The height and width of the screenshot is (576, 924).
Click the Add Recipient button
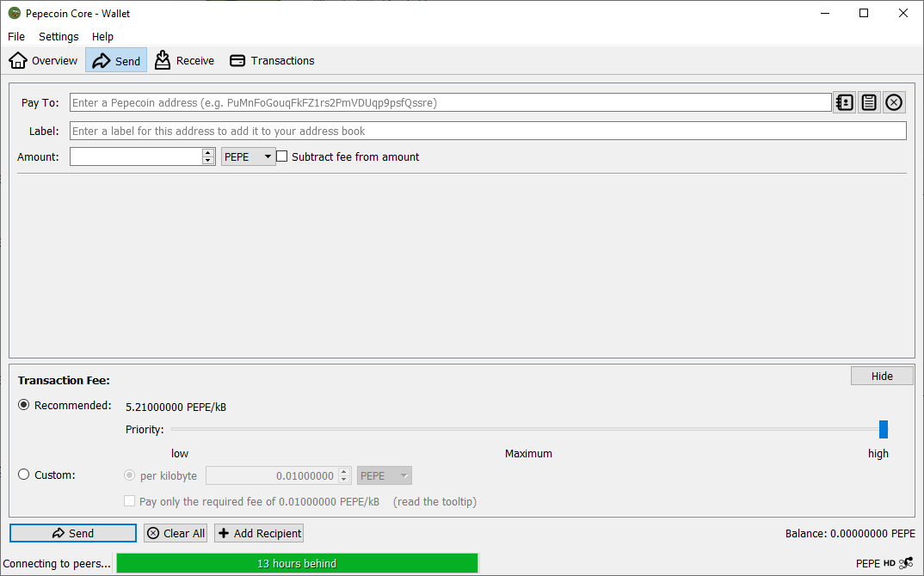click(x=258, y=532)
